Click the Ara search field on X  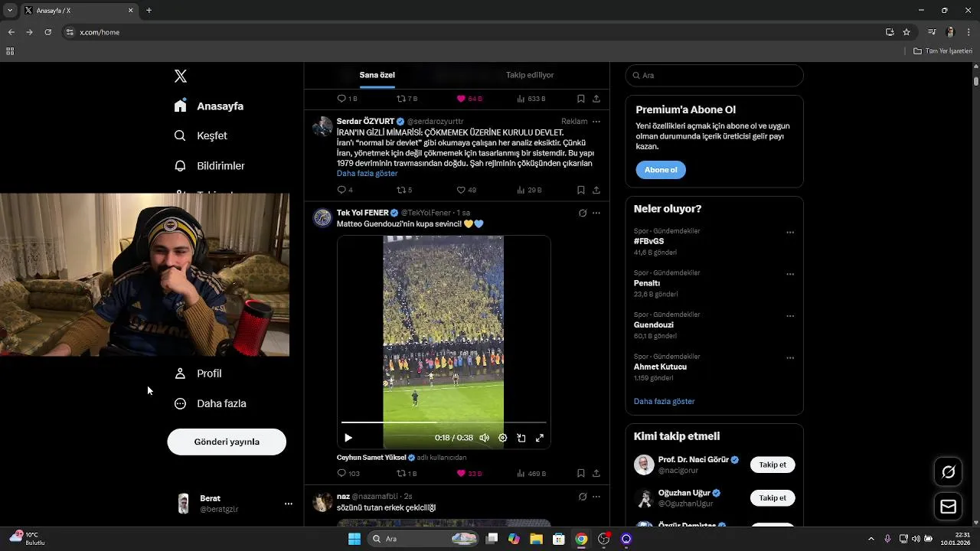tap(714, 75)
